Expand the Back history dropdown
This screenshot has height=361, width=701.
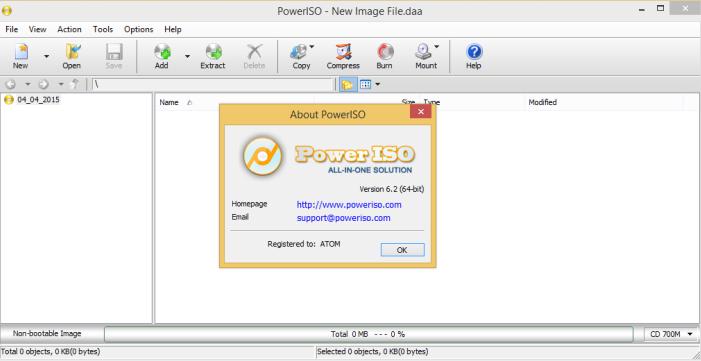click(27, 84)
